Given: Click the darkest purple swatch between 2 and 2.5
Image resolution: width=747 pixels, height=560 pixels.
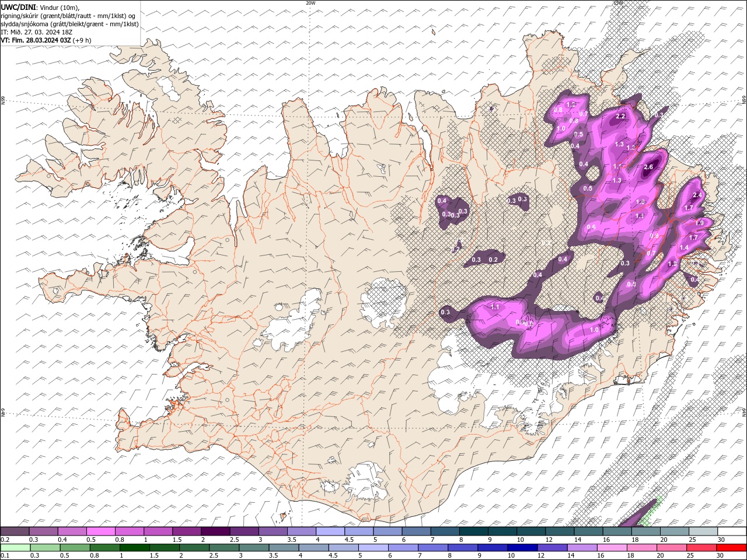Looking at the screenshot, I should click(x=215, y=531).
